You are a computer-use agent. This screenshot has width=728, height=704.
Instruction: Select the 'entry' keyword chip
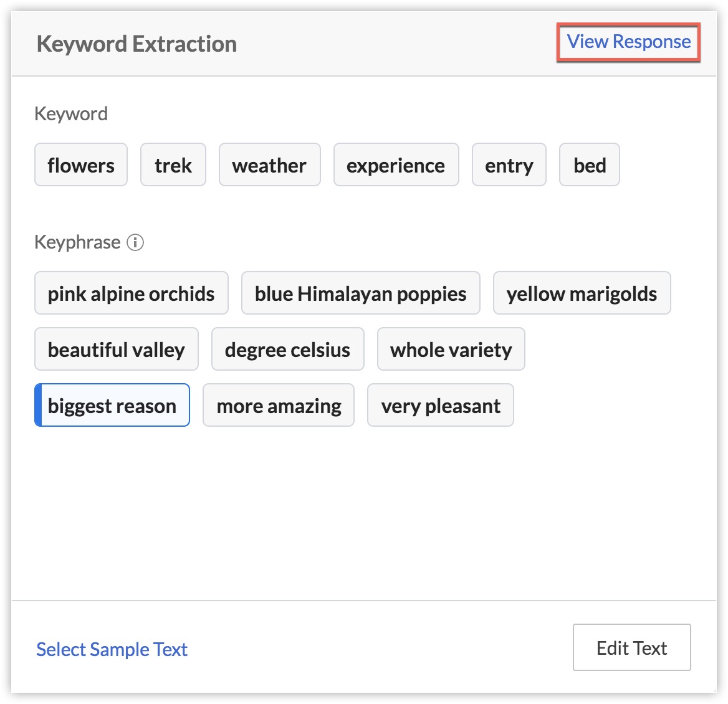[x=509, y=164]
